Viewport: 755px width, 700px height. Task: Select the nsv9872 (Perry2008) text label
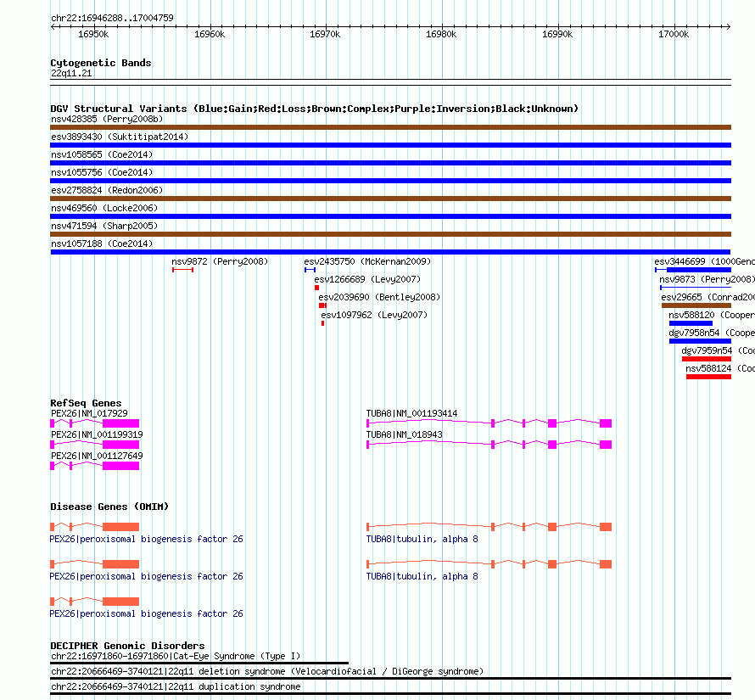[x=220, y=261]
